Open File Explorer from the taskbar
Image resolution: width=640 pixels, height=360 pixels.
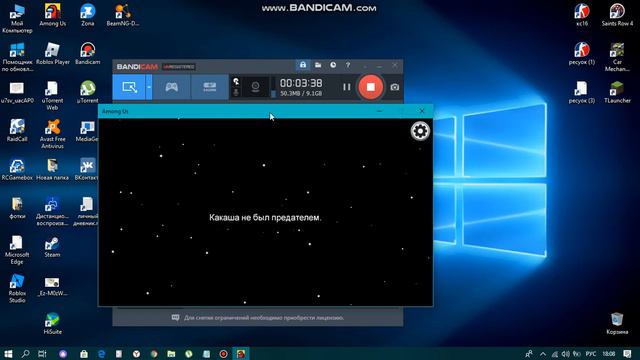[171, 353]
